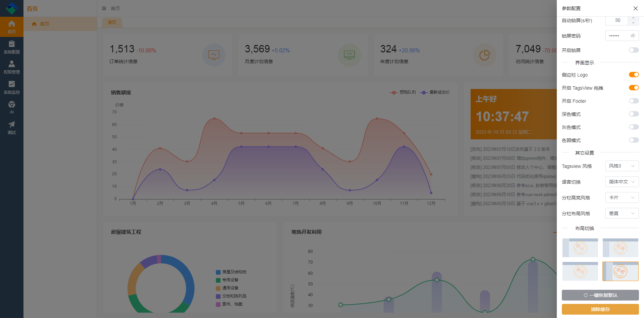The width and height of the screenshot is (644, 318).
Task: Show lock screen password eye icon
Action: [x=633, y=36]
